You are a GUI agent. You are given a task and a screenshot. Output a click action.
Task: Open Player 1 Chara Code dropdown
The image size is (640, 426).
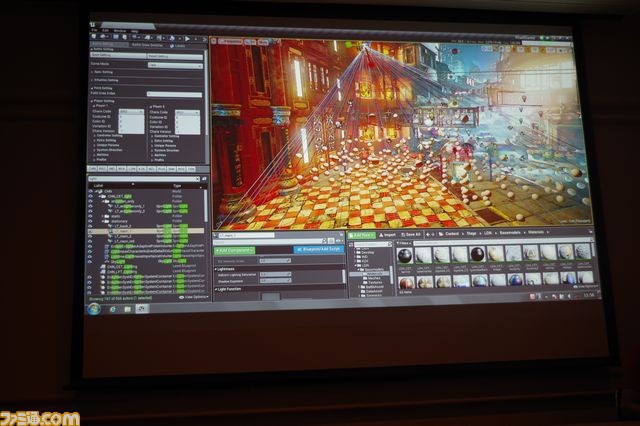tap(131, 111)
